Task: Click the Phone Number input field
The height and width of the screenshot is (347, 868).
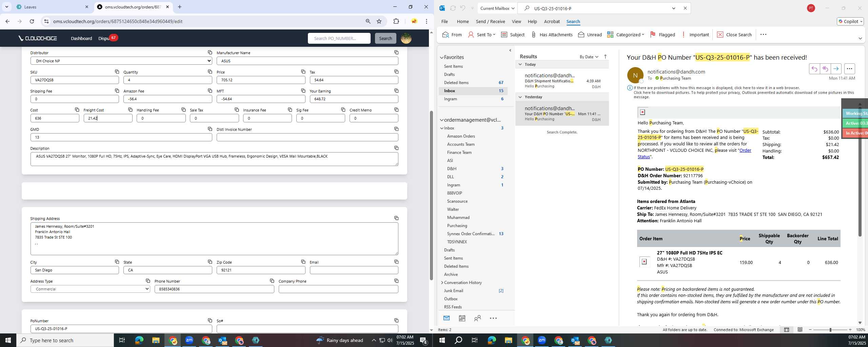Action: [x=214, y=289]
